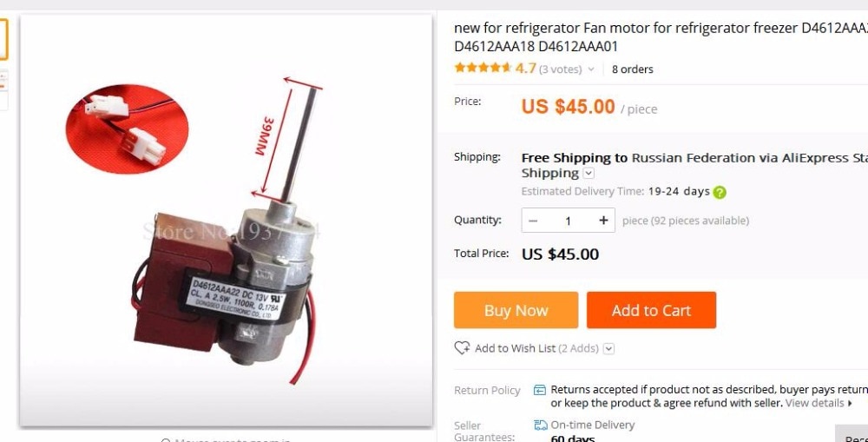Screen dimensions: 868x442
Task: Click the main fan motor product image
Action: tap(226, 220)
